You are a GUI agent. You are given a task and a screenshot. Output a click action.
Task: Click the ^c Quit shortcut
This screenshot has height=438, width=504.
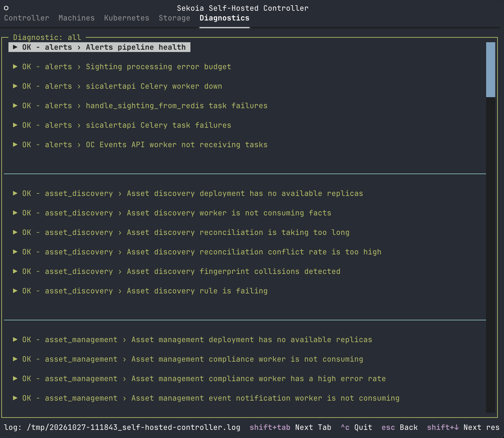[x=356, y=427]
